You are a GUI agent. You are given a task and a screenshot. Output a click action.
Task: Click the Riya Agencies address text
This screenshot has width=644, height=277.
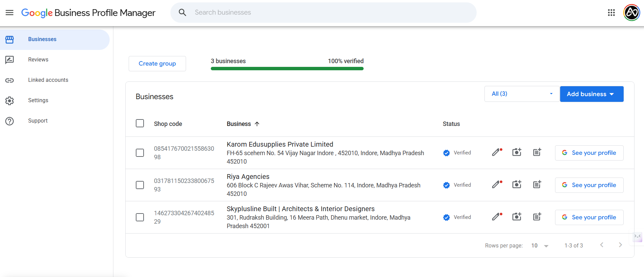(324, 189)
